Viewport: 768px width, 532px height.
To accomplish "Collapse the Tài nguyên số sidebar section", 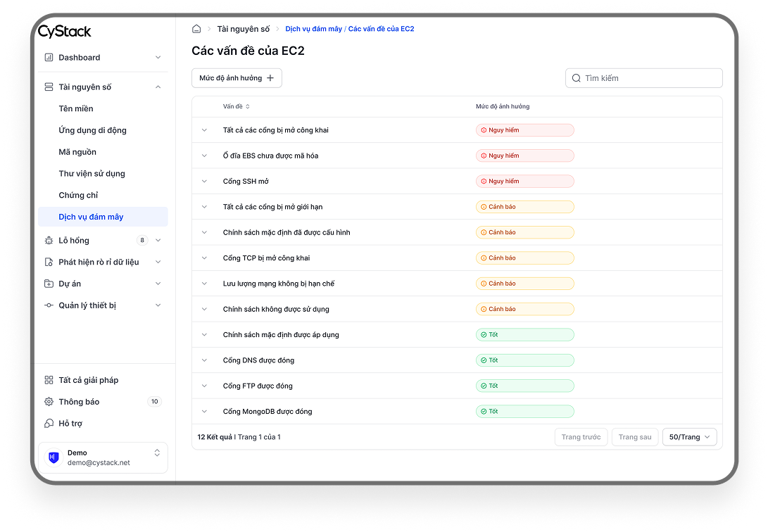I will point(158,87).
